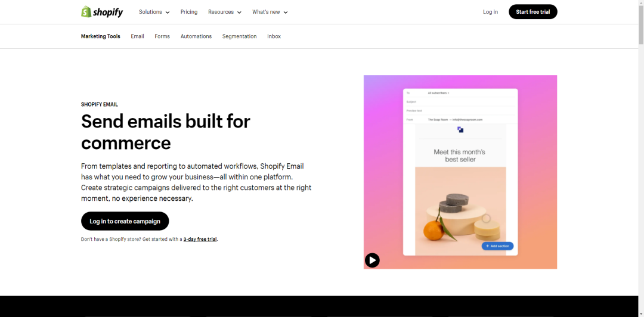Click the Log in link
Image resolution: width=644 pixels, height=317 pixels.
pos(490,12)
